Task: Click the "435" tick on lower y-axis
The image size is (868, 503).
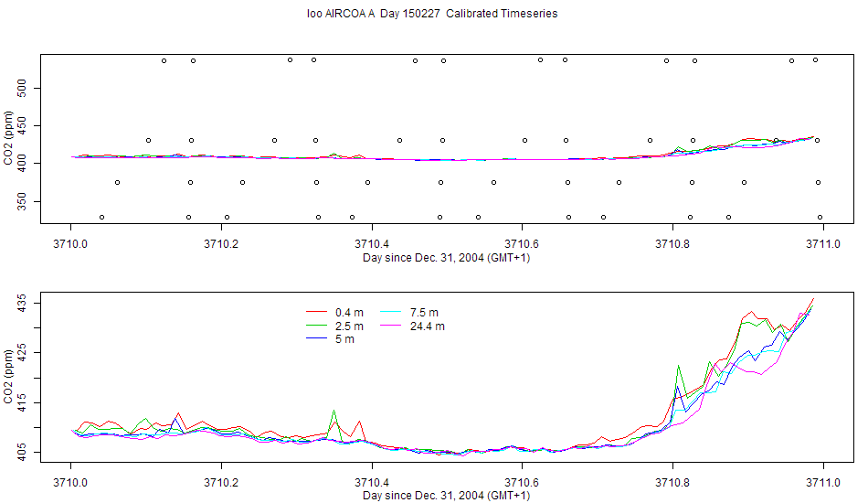Action: (22, 303)
